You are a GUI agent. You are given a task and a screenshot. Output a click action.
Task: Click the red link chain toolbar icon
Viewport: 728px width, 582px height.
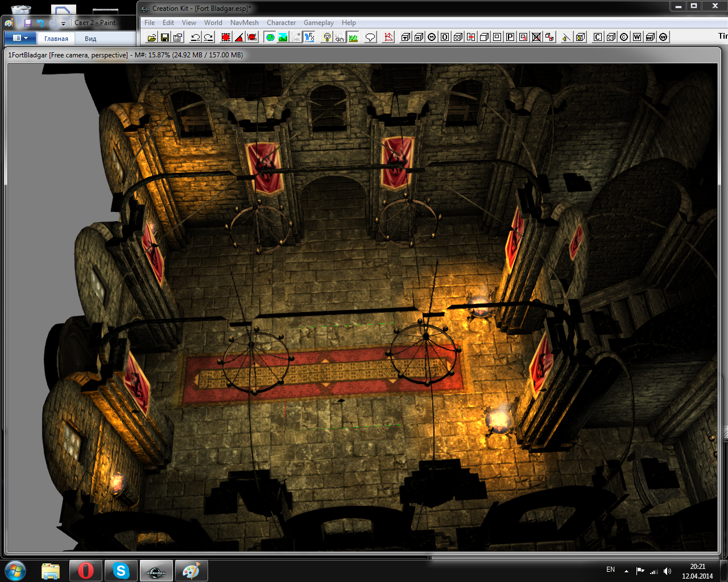(549, 37)
